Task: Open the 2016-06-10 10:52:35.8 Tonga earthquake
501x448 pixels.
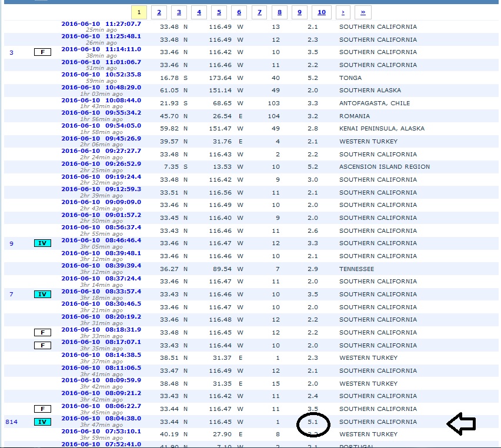Action: 101,75
